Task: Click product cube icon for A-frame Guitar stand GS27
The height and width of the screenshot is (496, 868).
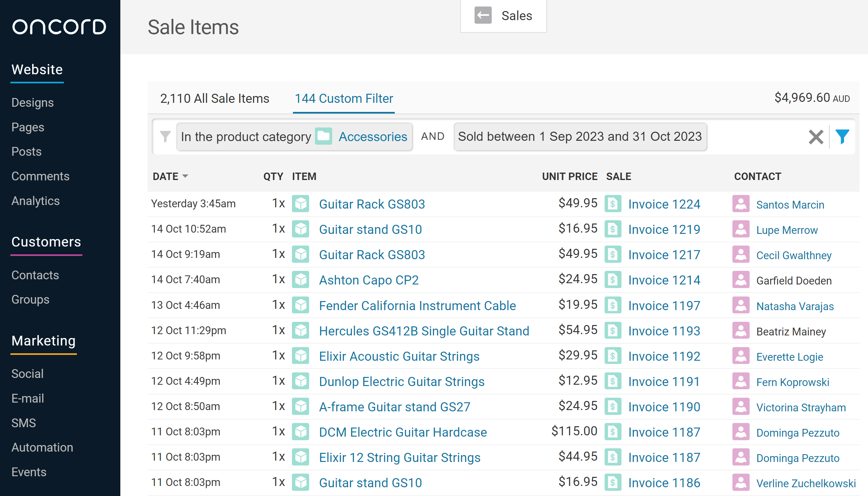Action: 300,406
